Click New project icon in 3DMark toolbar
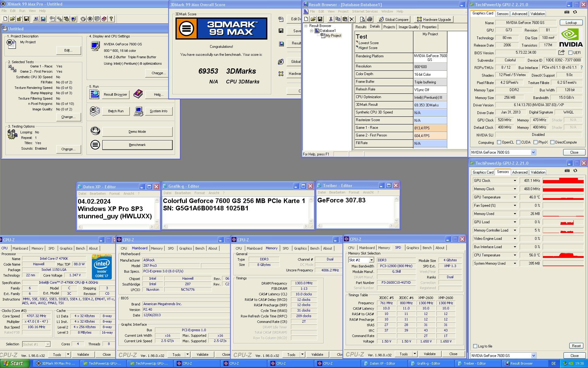This screenshot has width=588, height=368. 5,19
